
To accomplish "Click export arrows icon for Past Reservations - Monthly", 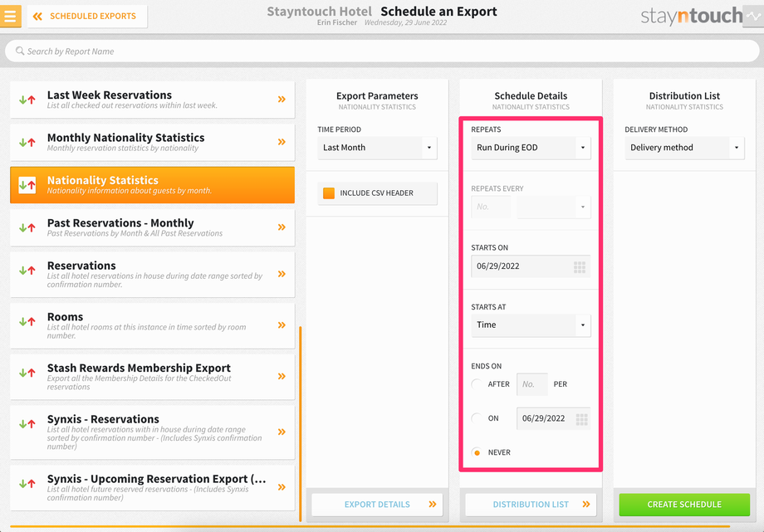I will [27, 227].
